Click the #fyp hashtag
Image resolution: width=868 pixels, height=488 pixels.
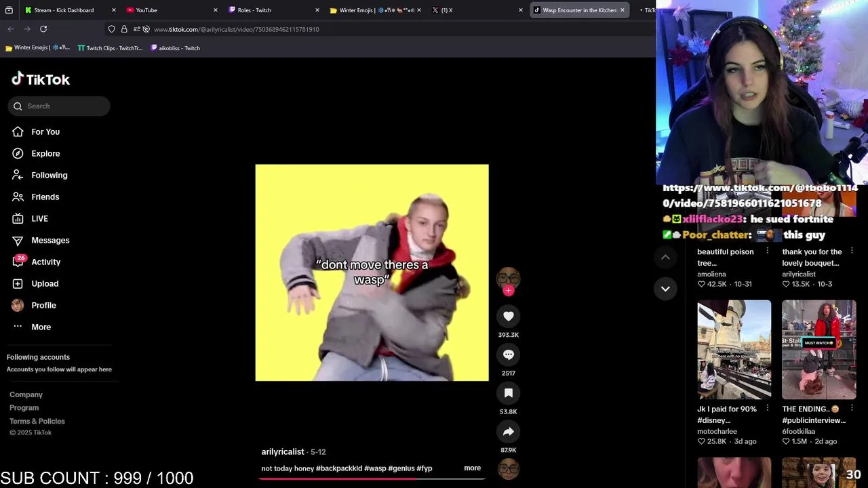pyautogui.click(x=425, y=468)
